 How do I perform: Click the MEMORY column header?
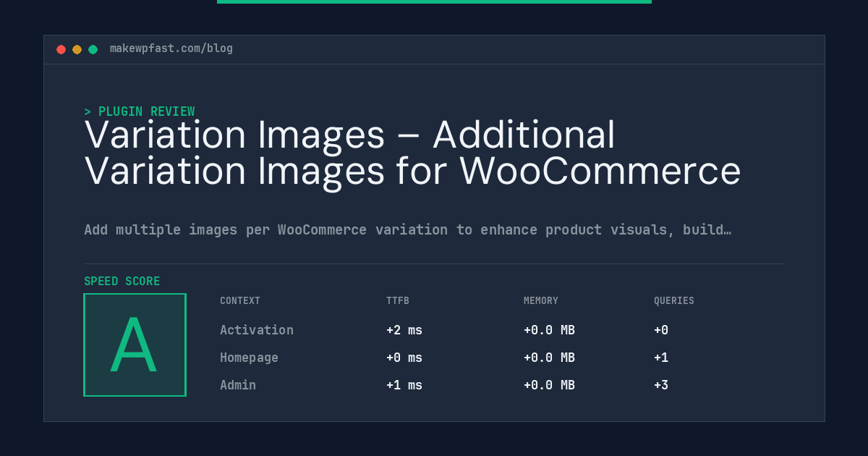click(x=541, y=300)
